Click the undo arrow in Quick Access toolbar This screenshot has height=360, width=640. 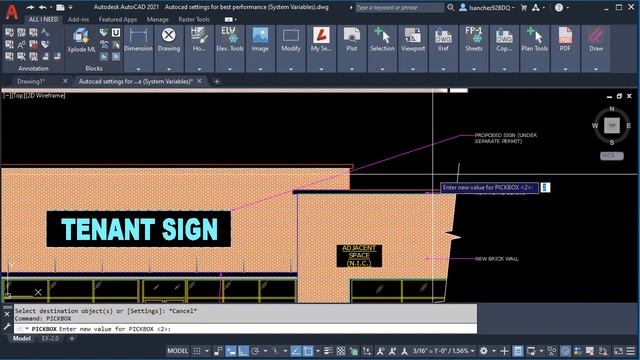42,7
